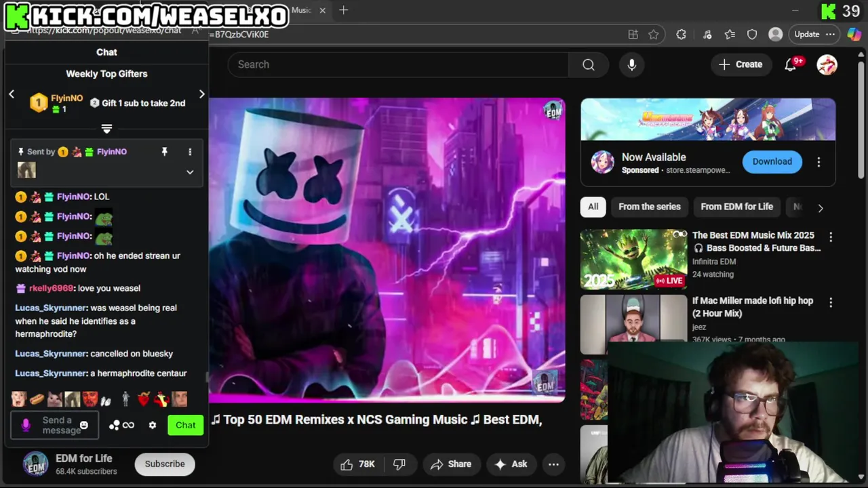Click the Ask button
The height and width of the screenshot is (488, 868).
[x=511, y=464]
